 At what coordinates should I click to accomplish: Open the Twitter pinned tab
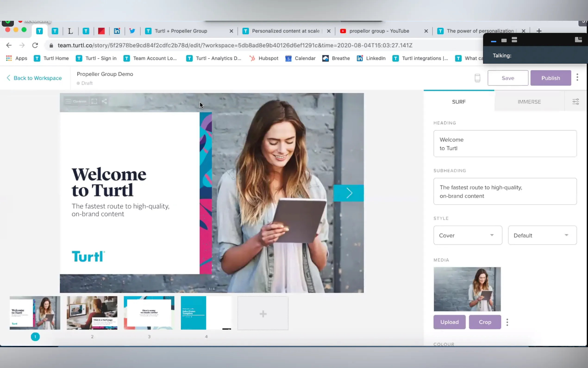132,31
